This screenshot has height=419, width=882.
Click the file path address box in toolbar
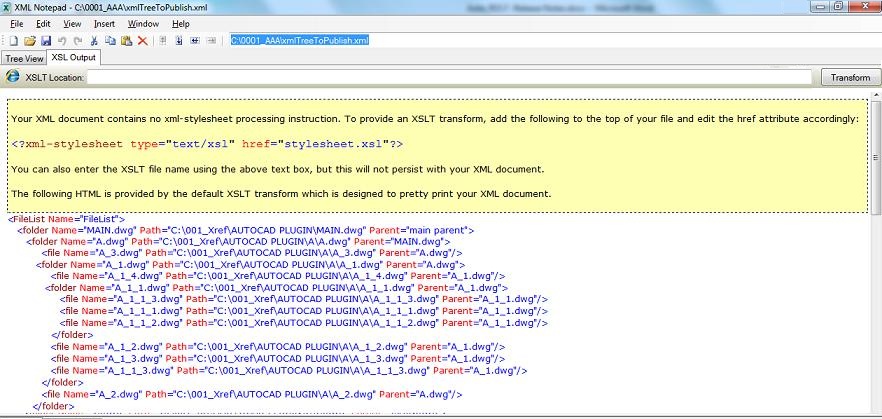pos(300,41)
